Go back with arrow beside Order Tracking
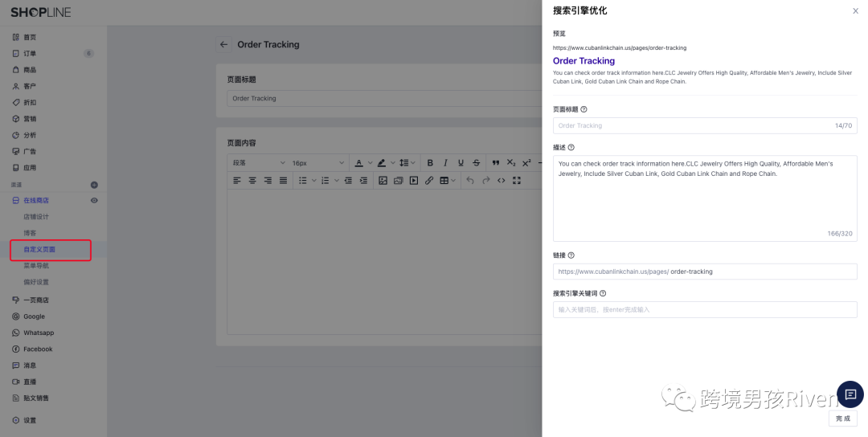 223,45
